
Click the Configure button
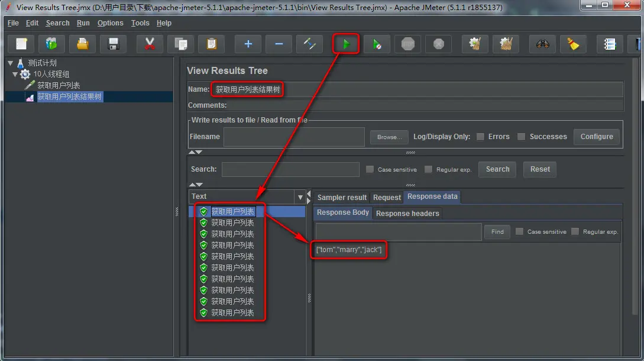click(x=596, y=137)
